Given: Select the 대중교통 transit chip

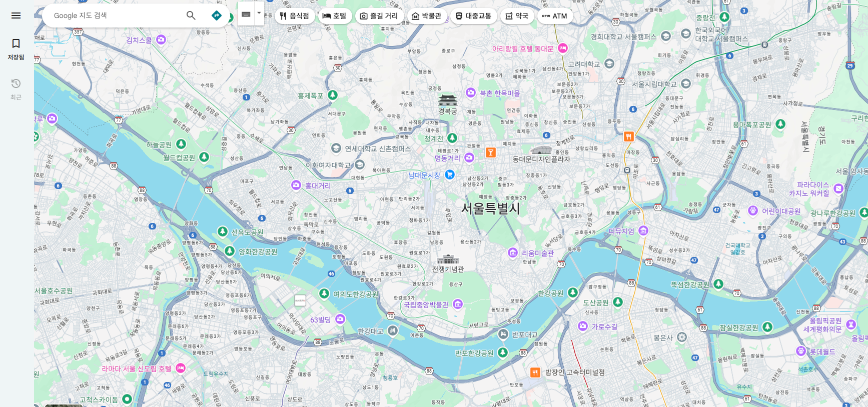Looking at the screenshot, I should pyautogui.click(x=474, y=16).
